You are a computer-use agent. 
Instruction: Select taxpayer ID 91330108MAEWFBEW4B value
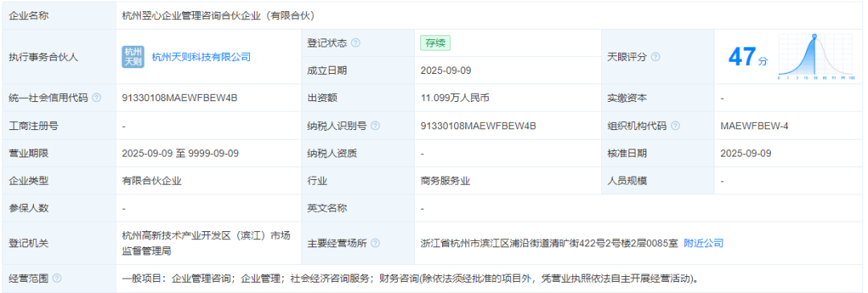(478, 125)
